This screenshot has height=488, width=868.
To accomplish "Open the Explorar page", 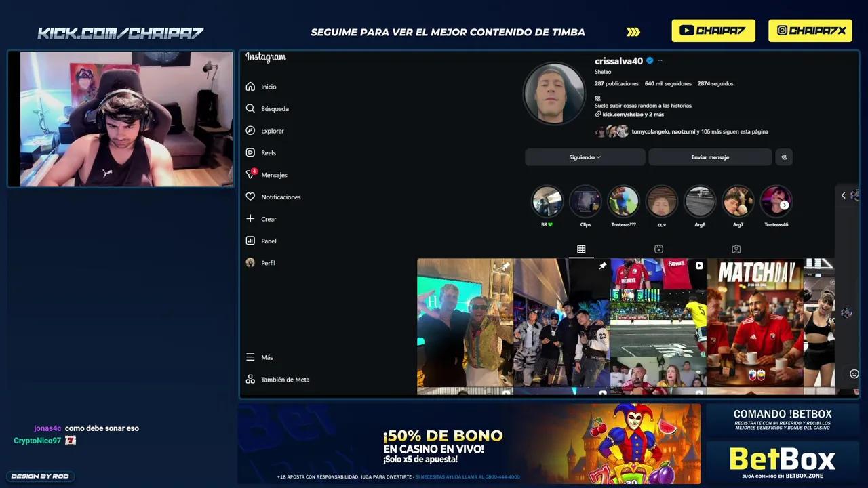I will click(x=264, y=131).
